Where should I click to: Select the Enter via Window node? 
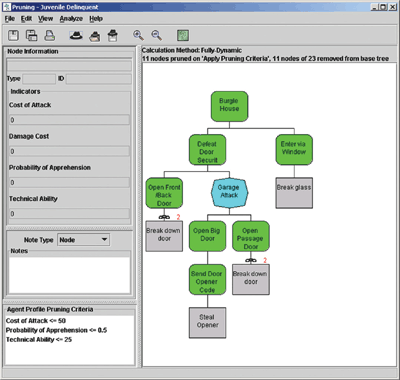294,150
